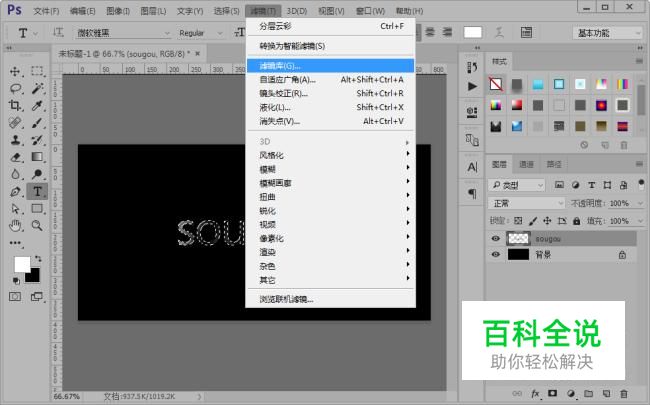Open the Character panel icon
Viewport: 650px width, 405px height.
472,167
